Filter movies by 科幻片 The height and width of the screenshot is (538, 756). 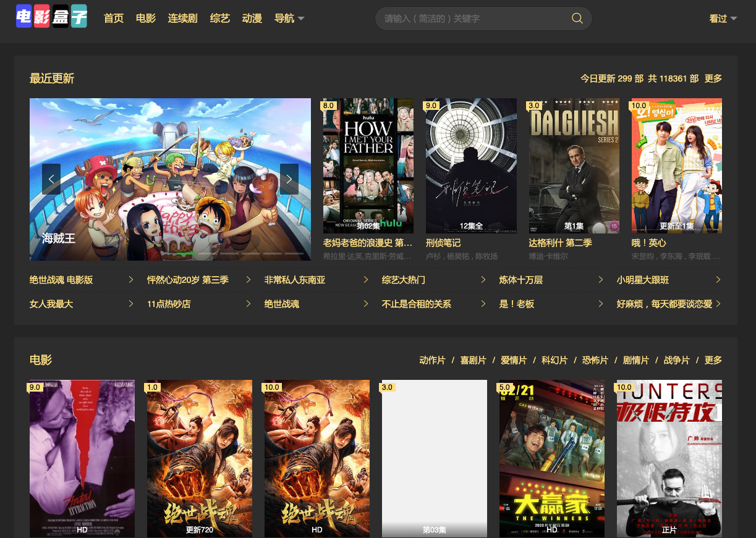pyautogui.click(x=554, y=360)
